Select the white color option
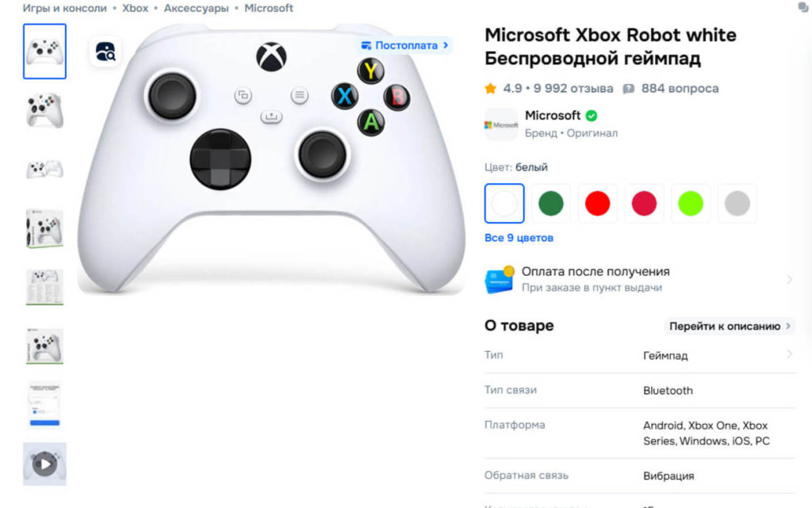Viewport: 812px width, 508px height. pos(504,204)
